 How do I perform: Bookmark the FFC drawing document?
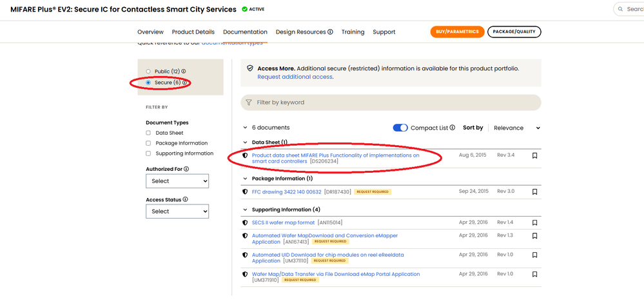pyautogui.click(x=534, y=192)
